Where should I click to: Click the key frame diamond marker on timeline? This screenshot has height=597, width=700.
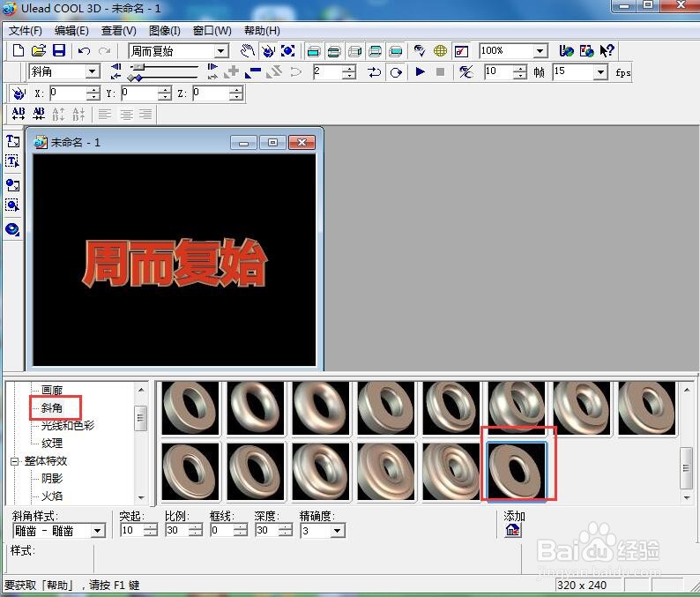tap(138, 78)
